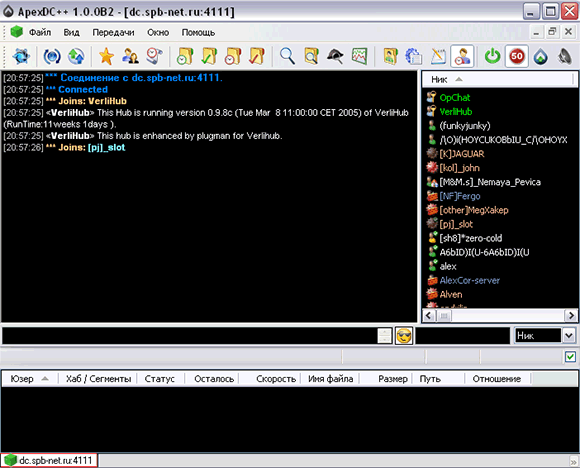580x468 pixels.
Task: Sort user list by Ник column header
Action: click(498, 80)
